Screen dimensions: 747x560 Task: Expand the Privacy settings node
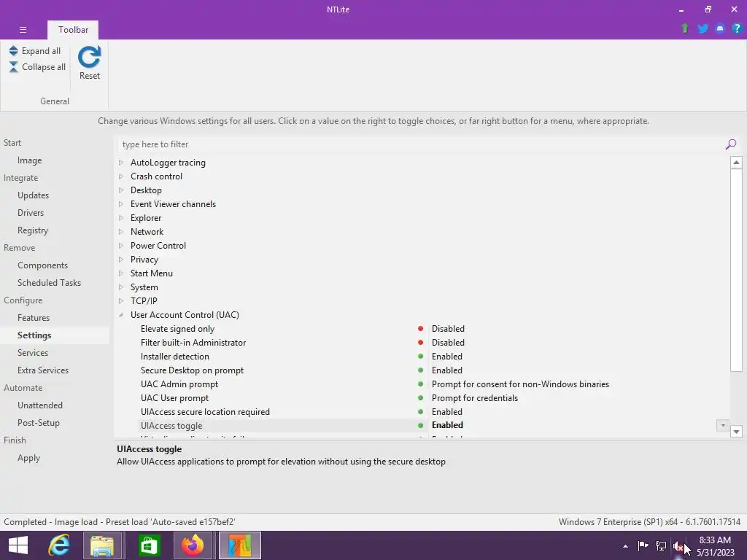(121, 259)
